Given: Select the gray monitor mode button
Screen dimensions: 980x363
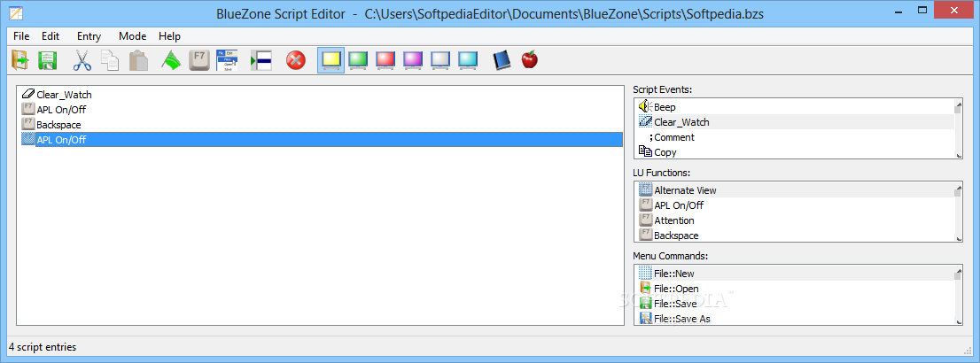Looking at the screenshot, I should click(441, 60).
